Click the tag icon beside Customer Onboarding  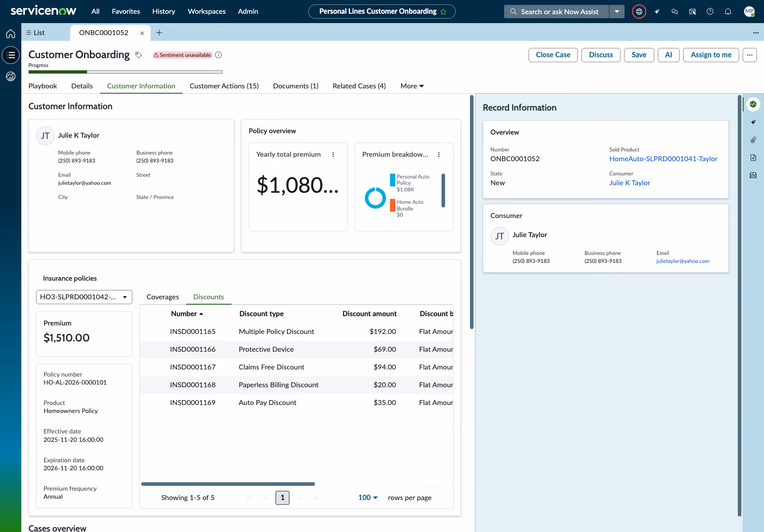tap(139, 55)
